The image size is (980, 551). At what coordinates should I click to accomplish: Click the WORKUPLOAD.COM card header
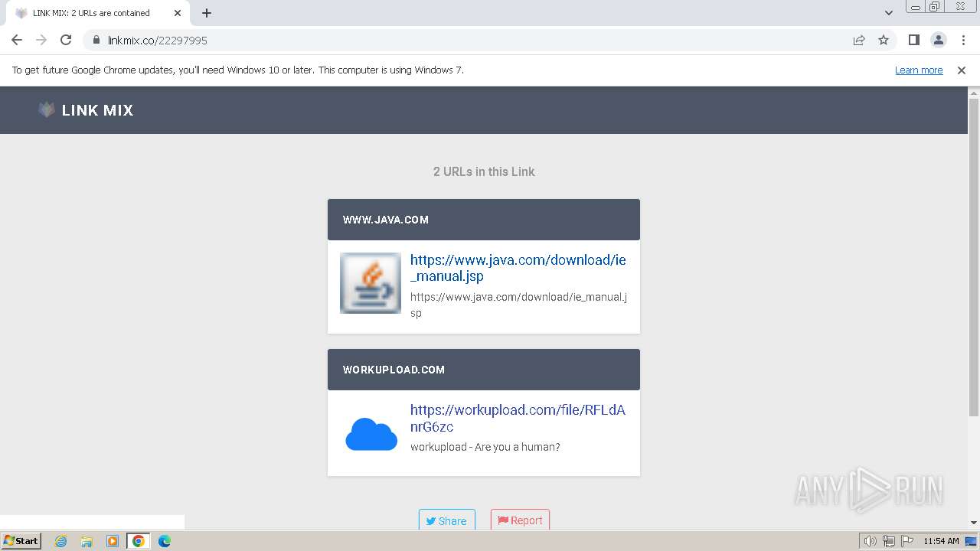click(x=484, y=370)
